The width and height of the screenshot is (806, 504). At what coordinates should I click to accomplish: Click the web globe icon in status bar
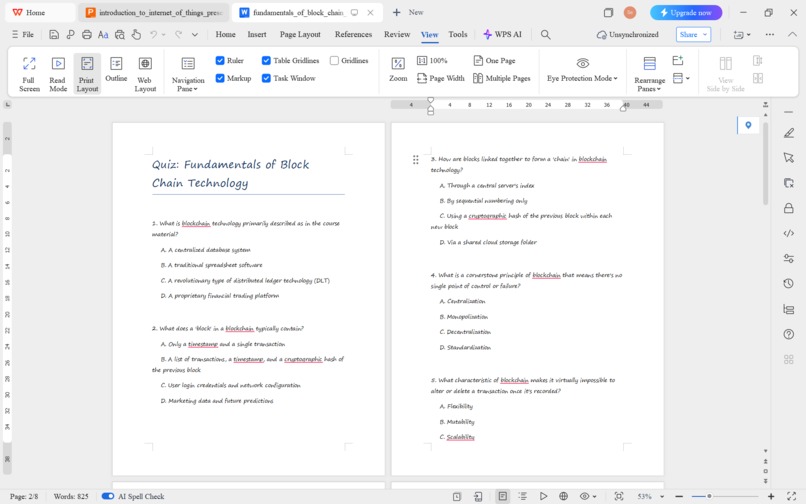563,496
